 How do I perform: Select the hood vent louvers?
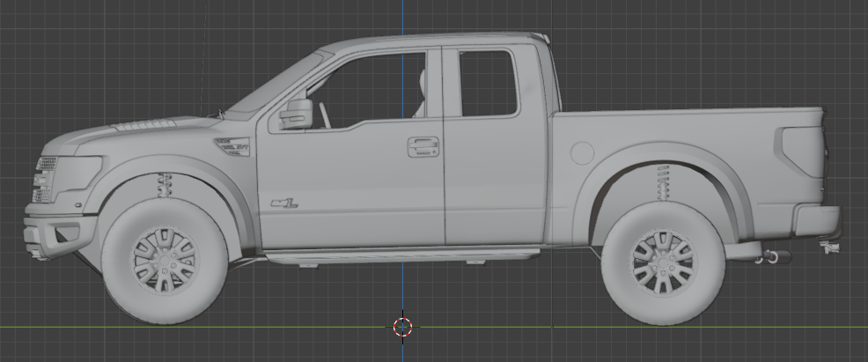point(144,124)
